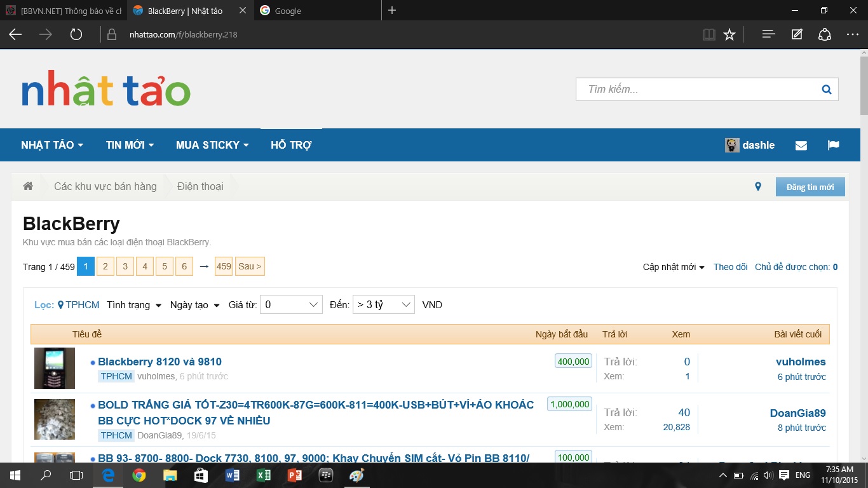868x488 pixels.
Task: Click the dashle user avatar
Action: 732,145
